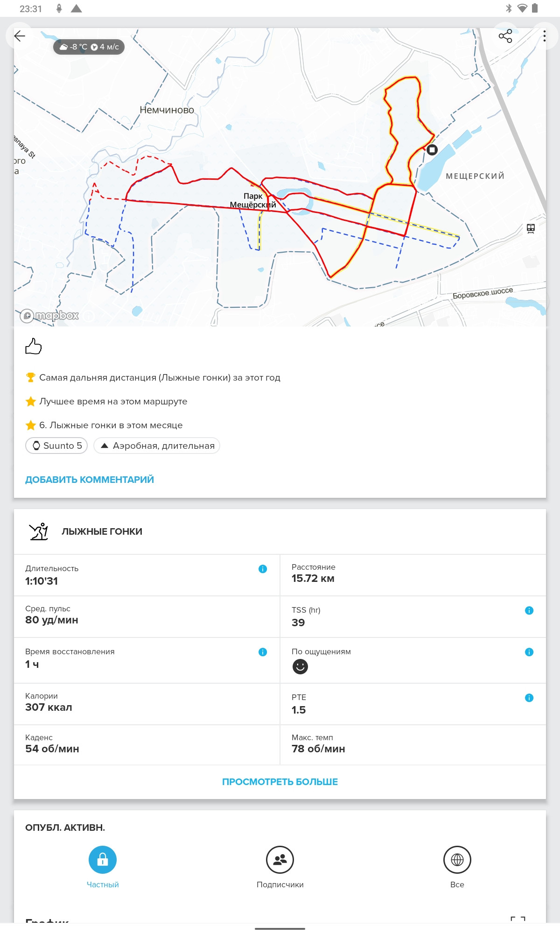Show info for PTE
The width and height of the screenshot is (560, 934).
[x=529, y=698]
